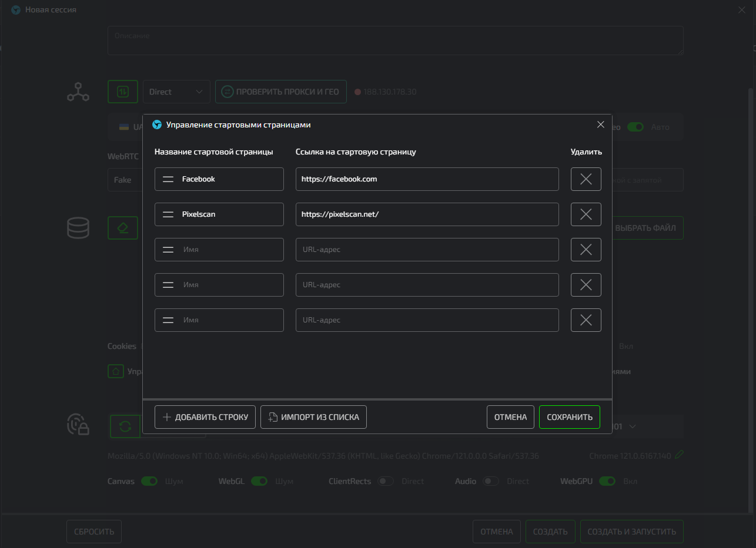This screenshot has width=756, height=548.
Task: Click the https://pixelscan.net/ URL field
Action: point(427,214)
